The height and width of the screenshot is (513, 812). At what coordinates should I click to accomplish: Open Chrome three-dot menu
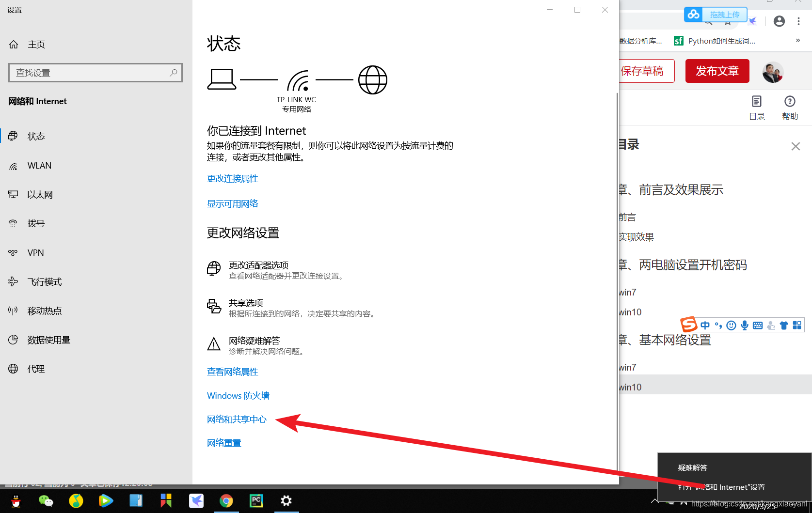click(x=798, y=21)
